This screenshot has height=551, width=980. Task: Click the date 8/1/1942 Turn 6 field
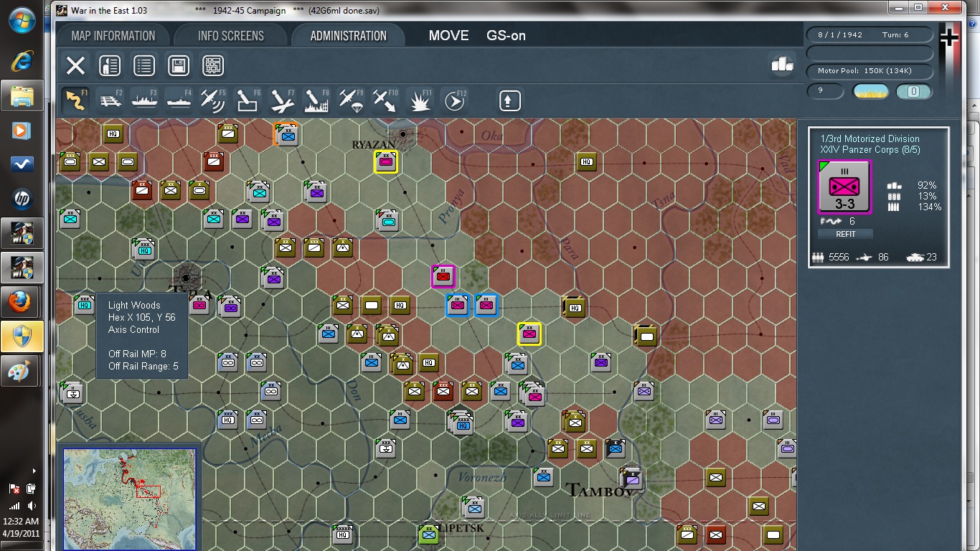[x=870, y=34]
